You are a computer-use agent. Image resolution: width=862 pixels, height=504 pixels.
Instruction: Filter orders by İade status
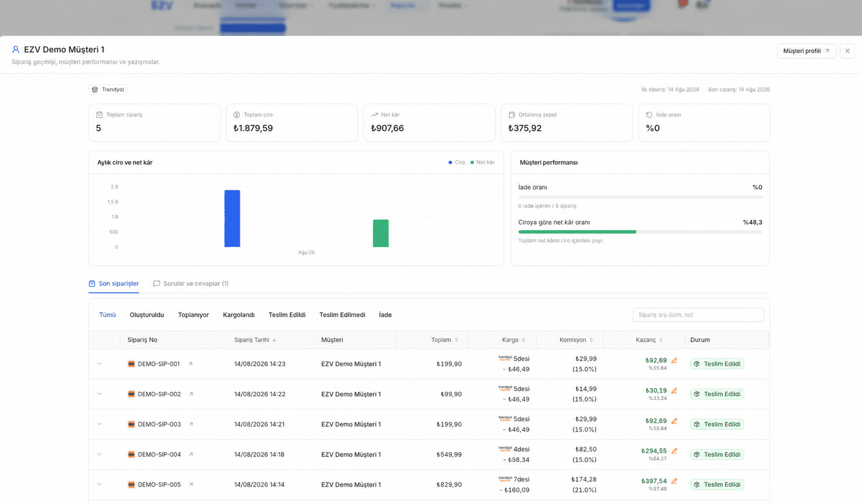[385, 315]
